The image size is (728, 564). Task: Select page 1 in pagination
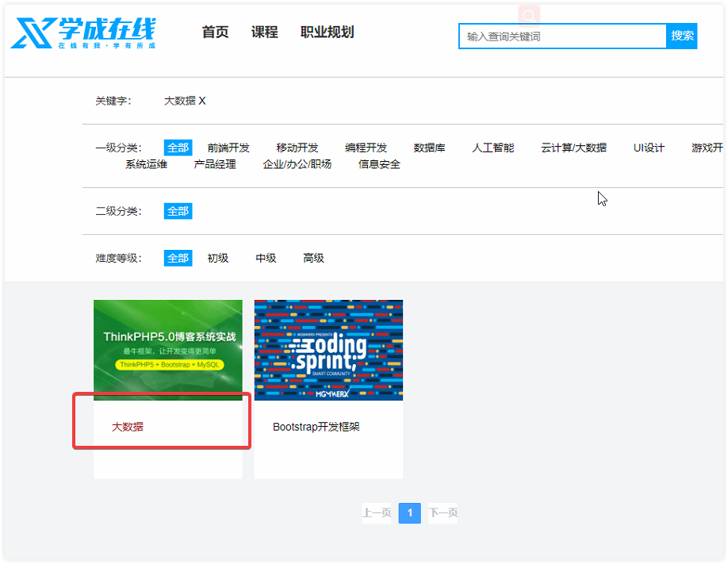pyautogui.click(x=409, y=513)
